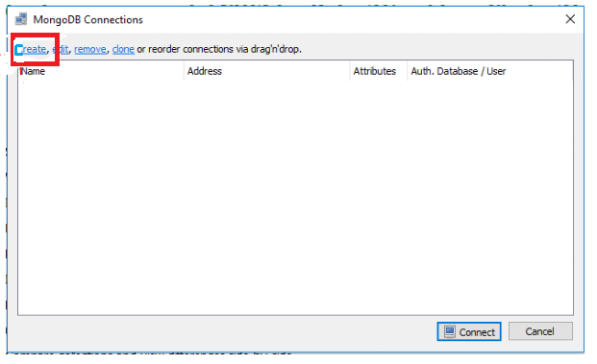The image size is (597, 364).
Task: Click the edit connection link
Action: [61, 49]
